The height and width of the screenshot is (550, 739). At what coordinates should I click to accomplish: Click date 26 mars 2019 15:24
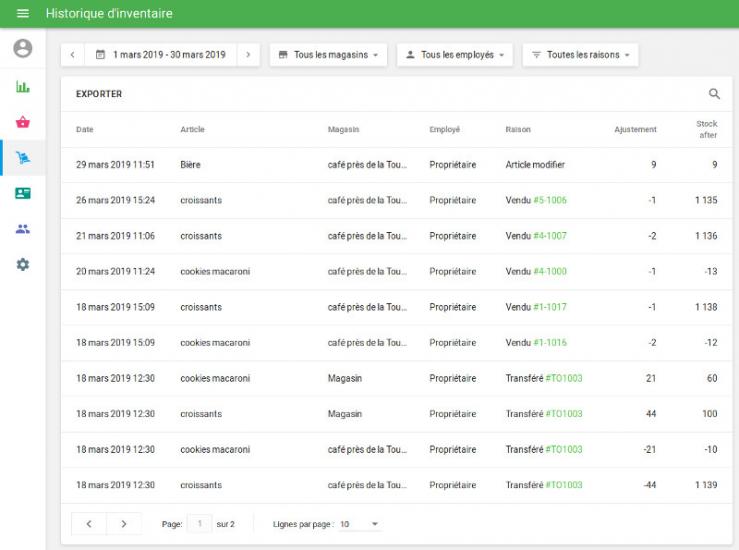tap(115, 200)
